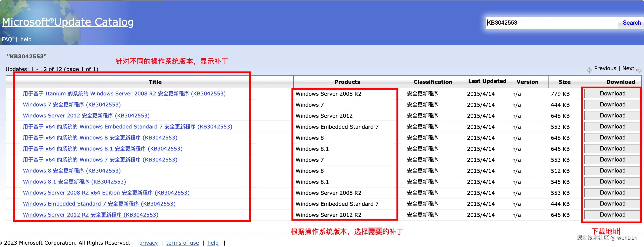The width and height of the screenshot is (644, 247).
Task: Click the Search button
Action: 631,23
